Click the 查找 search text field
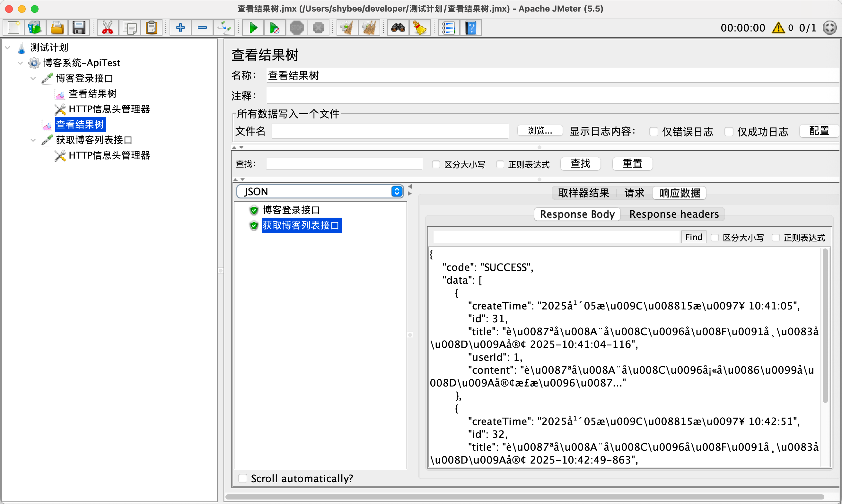The image size is (842, 504). click(344, 164)
